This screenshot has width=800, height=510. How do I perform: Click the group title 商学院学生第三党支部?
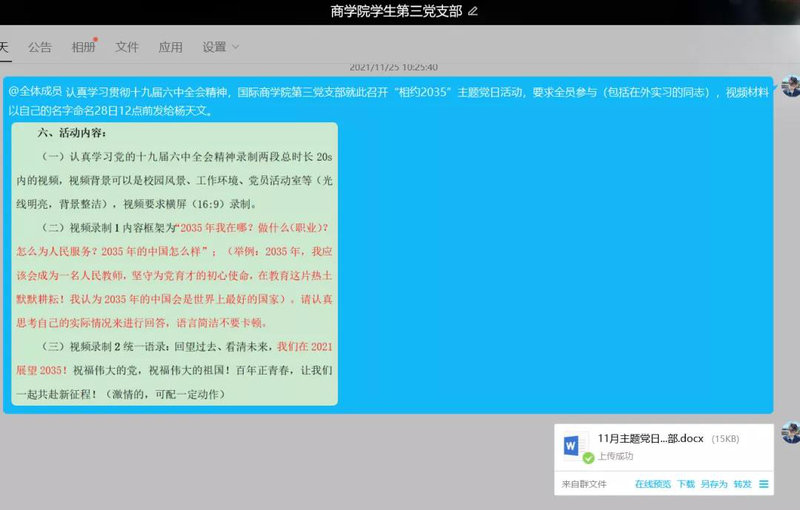tap(396, 11)
